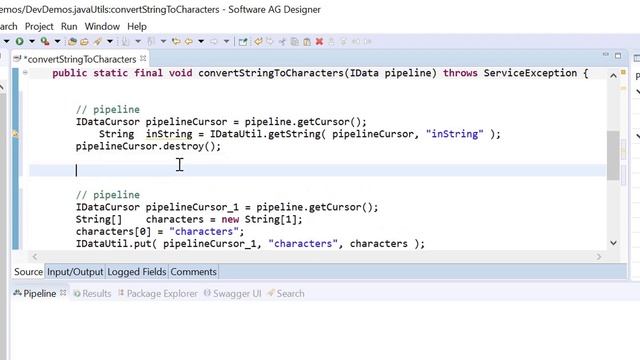Image resolution: width=640 pixels, height=360 pixels.
Task: Place cursor on the highlighted empty code line
Action: coord(318,170)
